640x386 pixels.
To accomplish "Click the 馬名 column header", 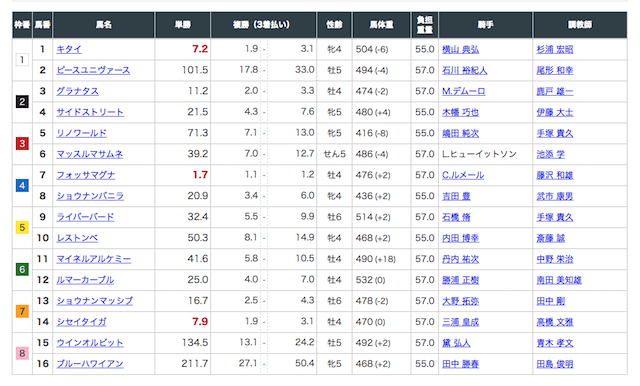I will pyautogui.click(x=104, y=25).
